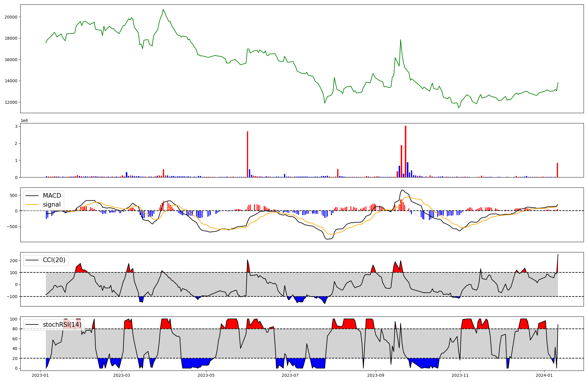Click the orange signal legend line swatch
This screenshot has height=382, width=588.
click(x=32, y=205)
